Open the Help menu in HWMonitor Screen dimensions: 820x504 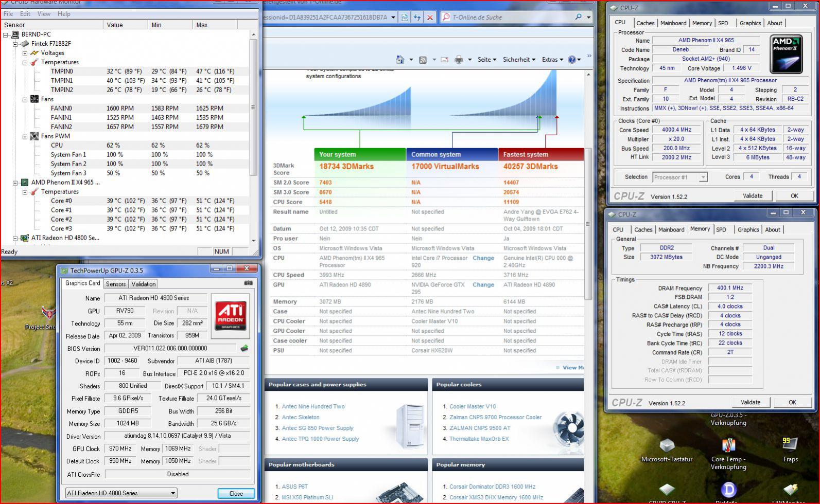pyautogui.click(x=64, y=14)
